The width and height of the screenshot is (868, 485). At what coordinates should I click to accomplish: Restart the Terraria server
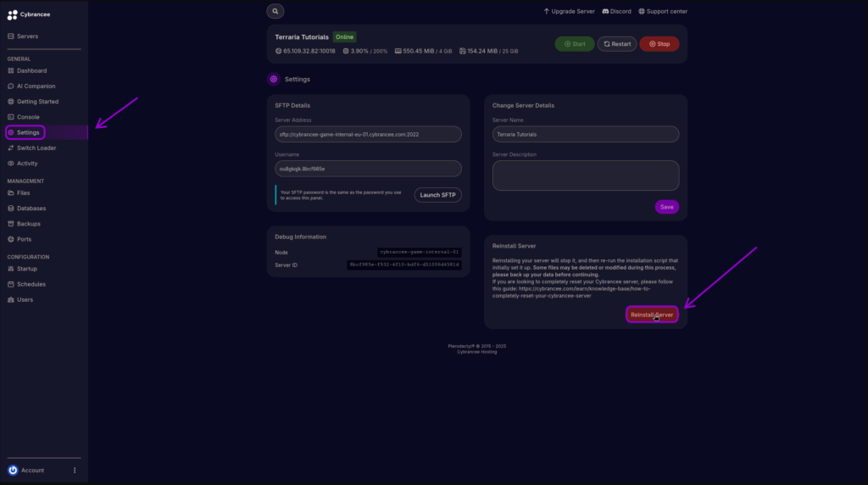617,44
